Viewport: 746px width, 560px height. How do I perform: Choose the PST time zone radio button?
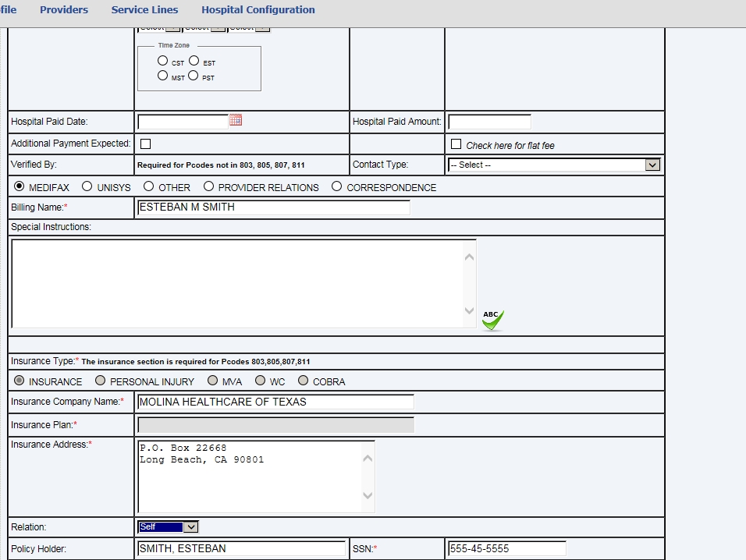pyautogui.click(x=194, y=76)
